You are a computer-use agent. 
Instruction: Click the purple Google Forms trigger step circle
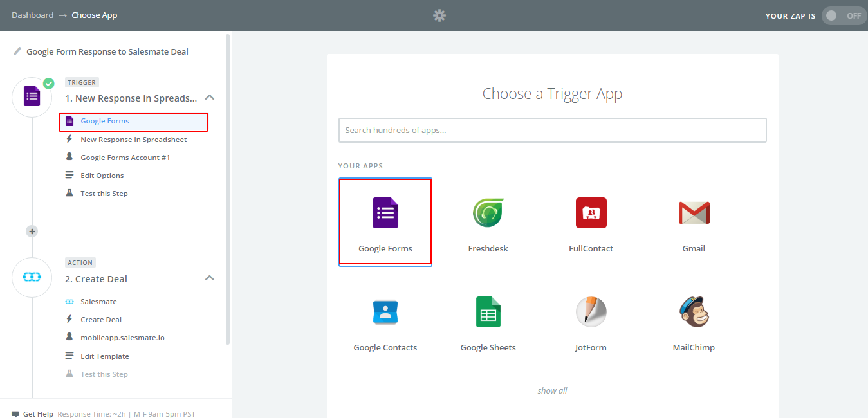pos(32,97)
